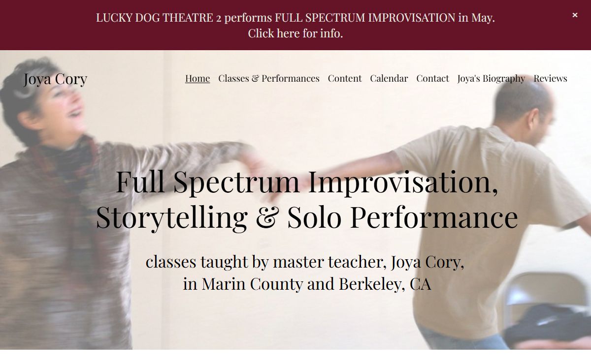Click "in Marin County and Berkeley, CA" text
The image size is (591, 364).
[307, 284]
